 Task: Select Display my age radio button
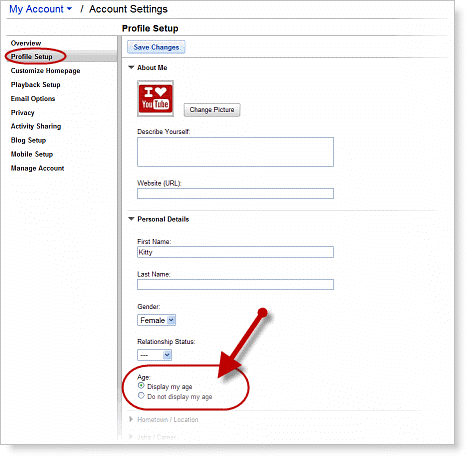click(x=141, y=386)
